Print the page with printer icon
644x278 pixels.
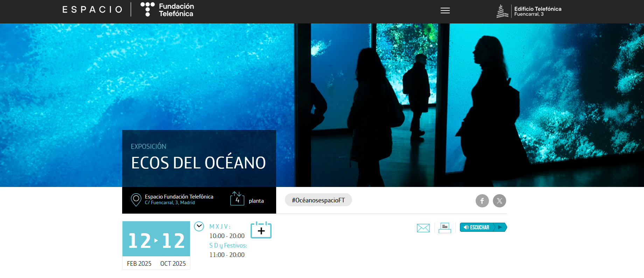(444, 228)
